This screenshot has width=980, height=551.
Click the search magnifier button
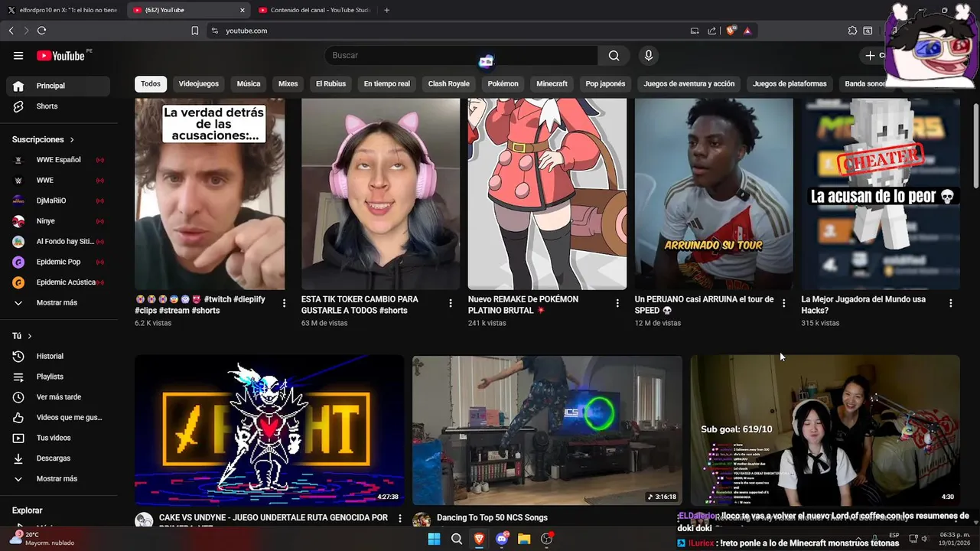614,55
